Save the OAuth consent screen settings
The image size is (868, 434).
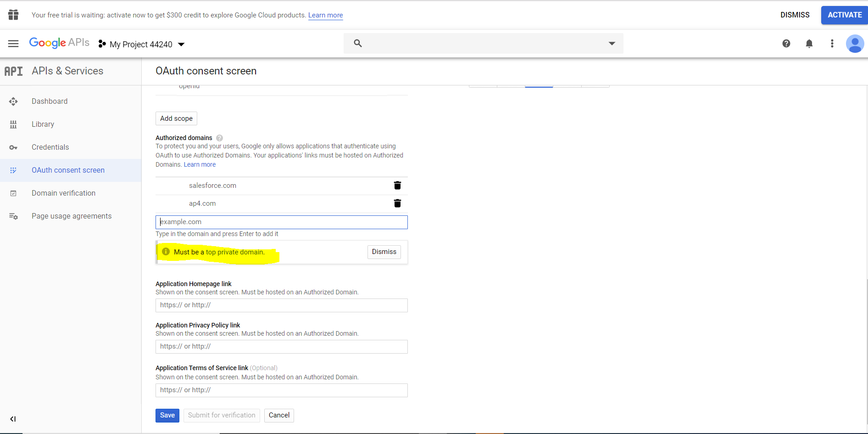coord(167,416)
